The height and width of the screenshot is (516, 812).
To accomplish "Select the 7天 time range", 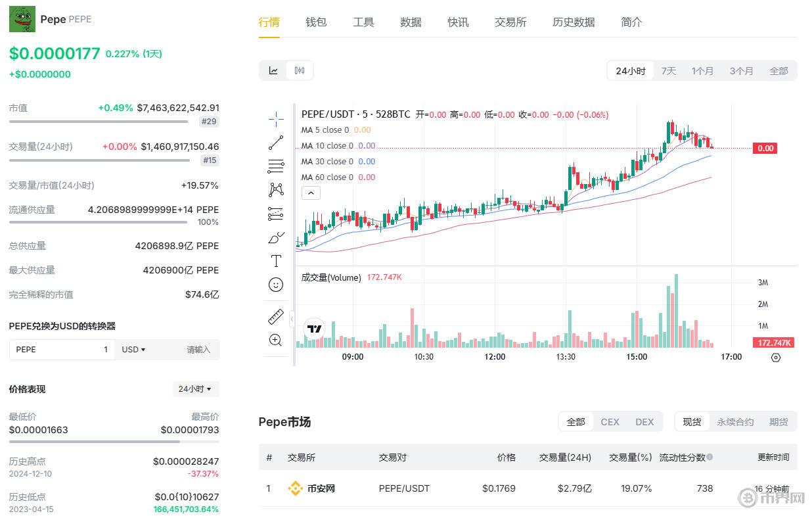I will [x=668, y=71].
